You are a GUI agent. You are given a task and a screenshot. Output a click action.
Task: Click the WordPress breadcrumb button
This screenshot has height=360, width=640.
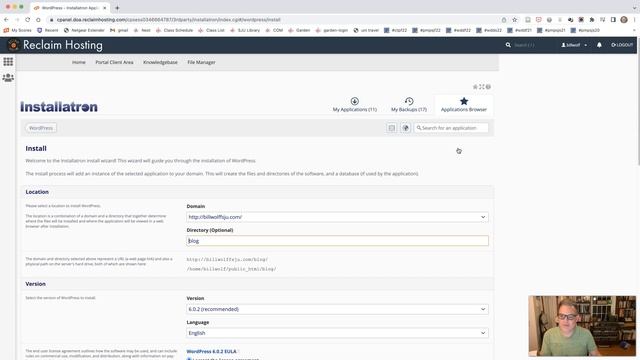click(x=41, y=128)
